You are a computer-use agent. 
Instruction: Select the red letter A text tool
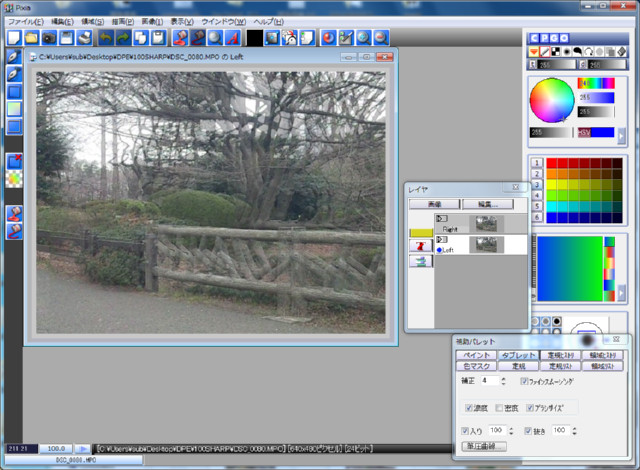point(233,38)
